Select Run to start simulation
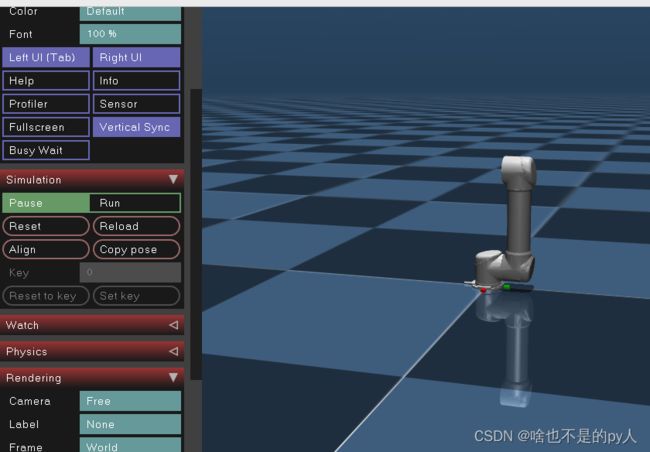650x452 pixels. [136, 203]
